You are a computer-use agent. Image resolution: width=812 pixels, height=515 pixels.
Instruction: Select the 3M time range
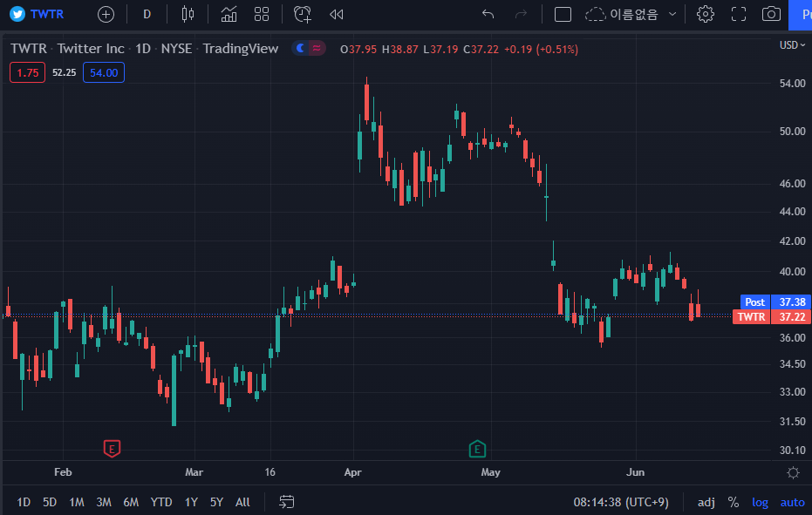[104, 502]
